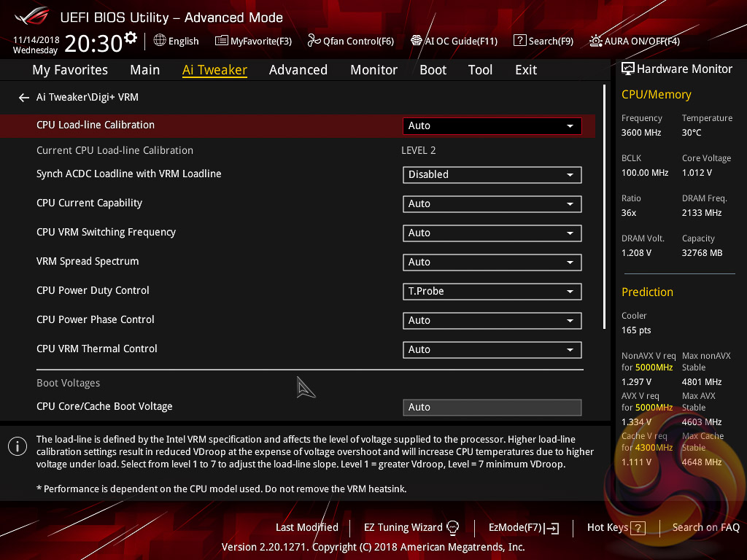Click the back arrow beside Ai Tweaker\Digi+ VRM
The height and width of the screenshot is (560, 747).
coord(24,98)
